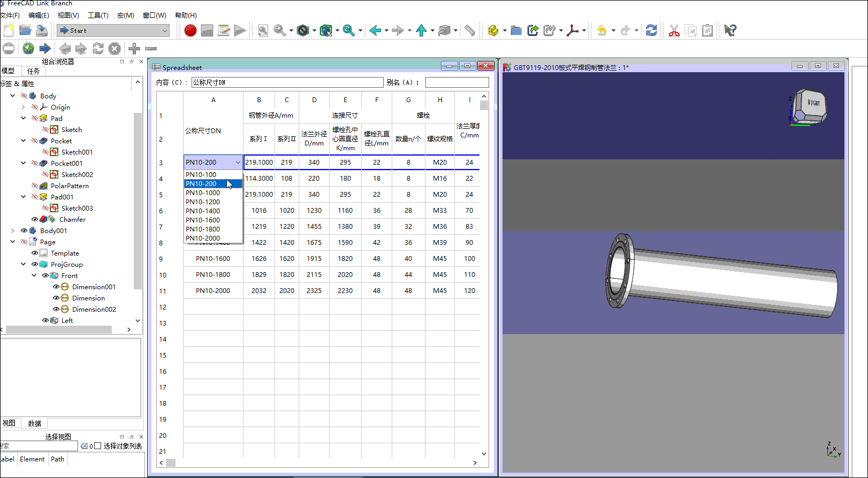Click the spreadsheet vertical scrollbar thumb
The image size is (868, 478).
click(x=484, y=105)
